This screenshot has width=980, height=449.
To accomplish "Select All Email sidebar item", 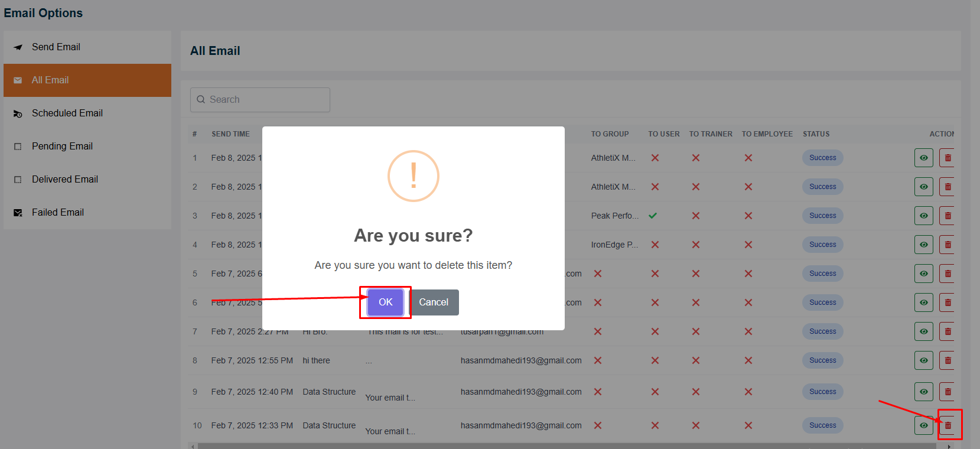I will (50, 80).
